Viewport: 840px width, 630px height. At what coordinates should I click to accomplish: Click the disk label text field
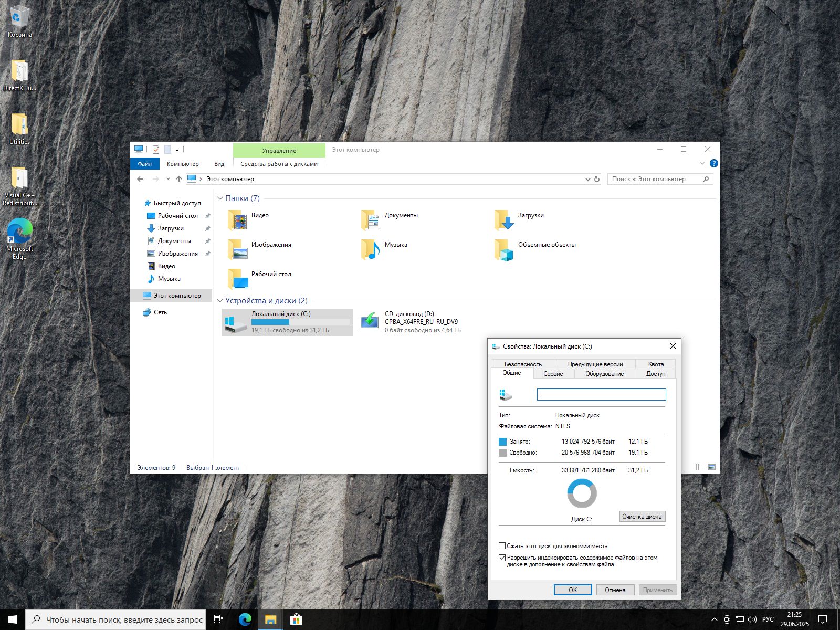pos(601,394)
